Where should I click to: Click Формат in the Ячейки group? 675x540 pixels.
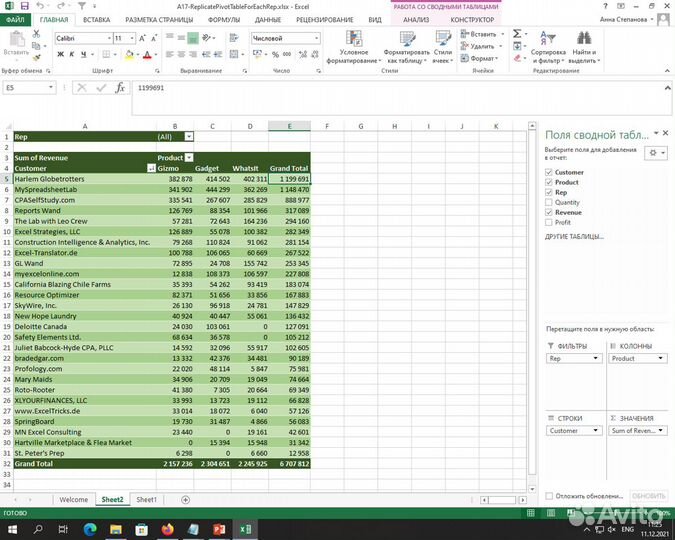tap(479, 58)
